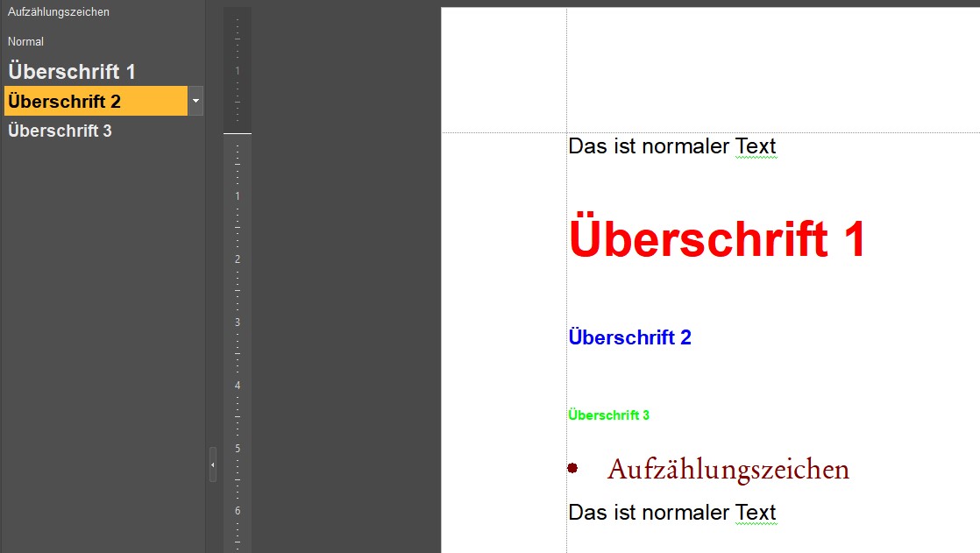The width and height of the screenshot is (980, 553).
Task: Click the underlined word "Text" in the first line
Action: (756, 146)
